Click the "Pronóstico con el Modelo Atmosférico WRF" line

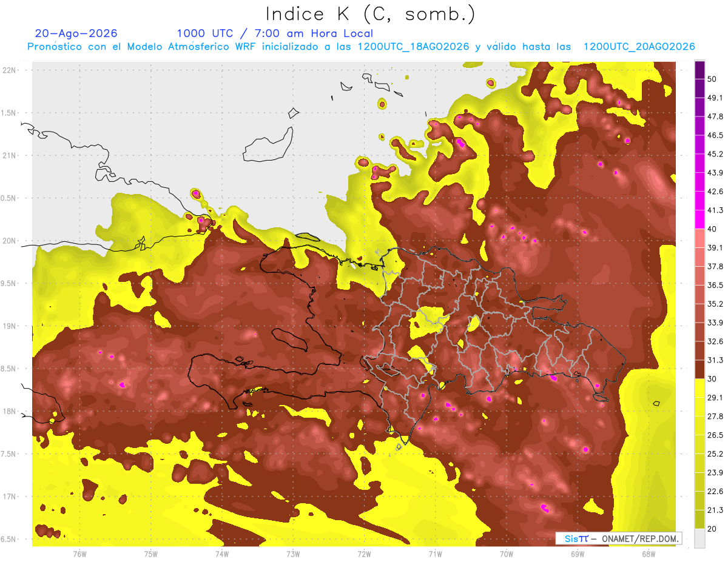[361, 47]
